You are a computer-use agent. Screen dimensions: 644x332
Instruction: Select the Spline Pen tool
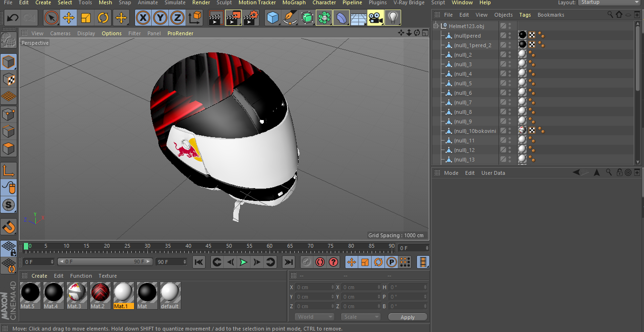coord(290,18)
